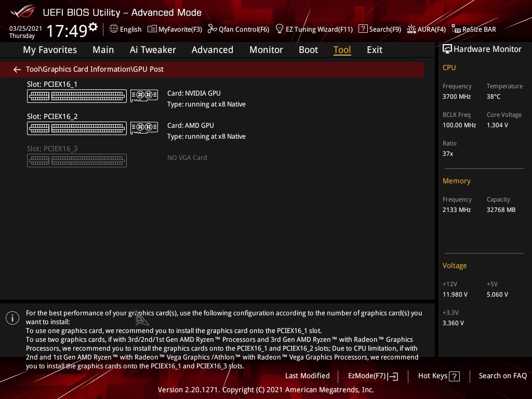Toggle the ReSize BAR icon
532x399 pixels.
tap(456, 29)
